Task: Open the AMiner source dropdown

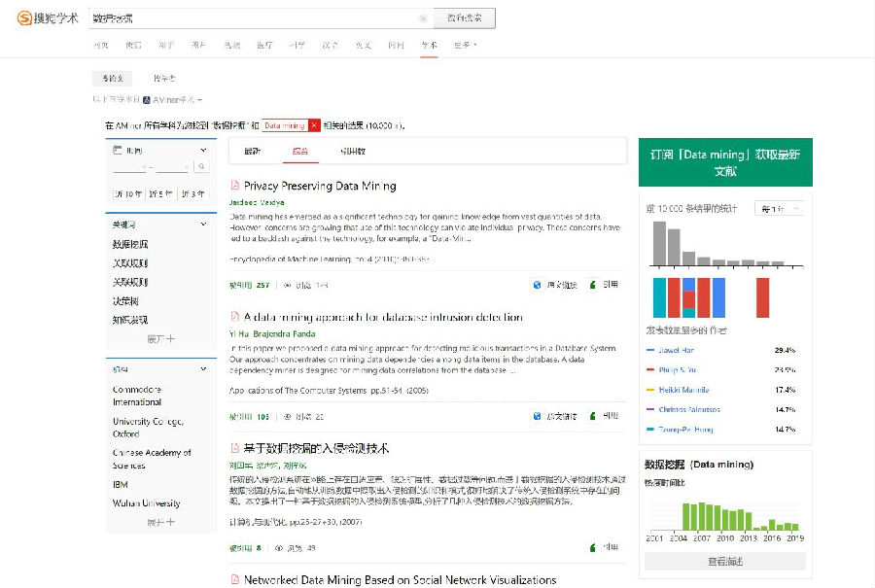Action: (x=173, y=100)
